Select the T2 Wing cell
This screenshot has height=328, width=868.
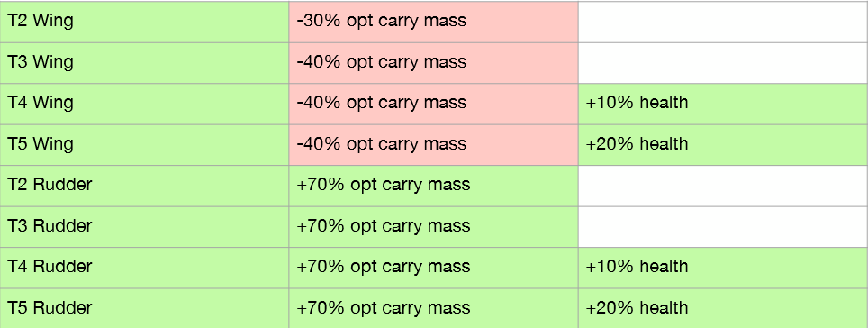click(x=144, y=22)
